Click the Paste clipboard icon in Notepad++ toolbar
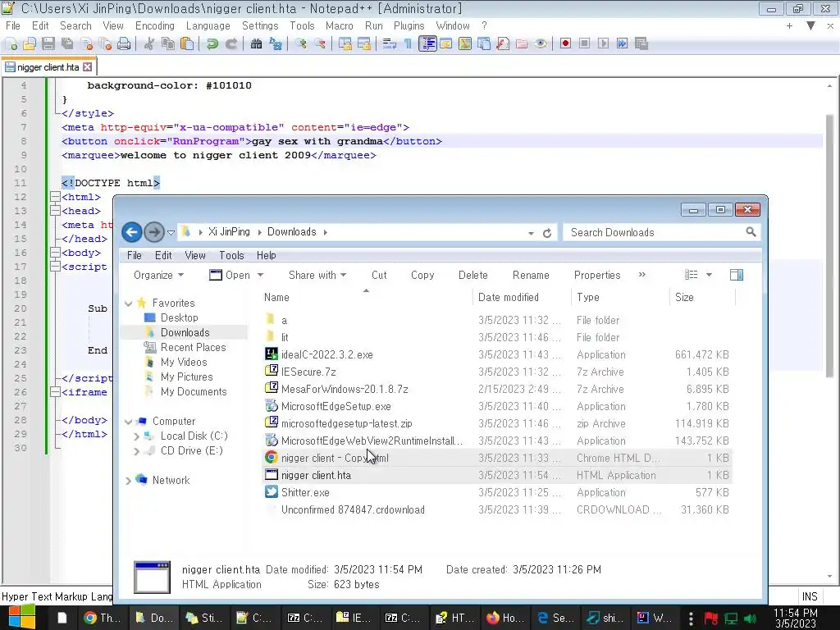 [187, 44]
